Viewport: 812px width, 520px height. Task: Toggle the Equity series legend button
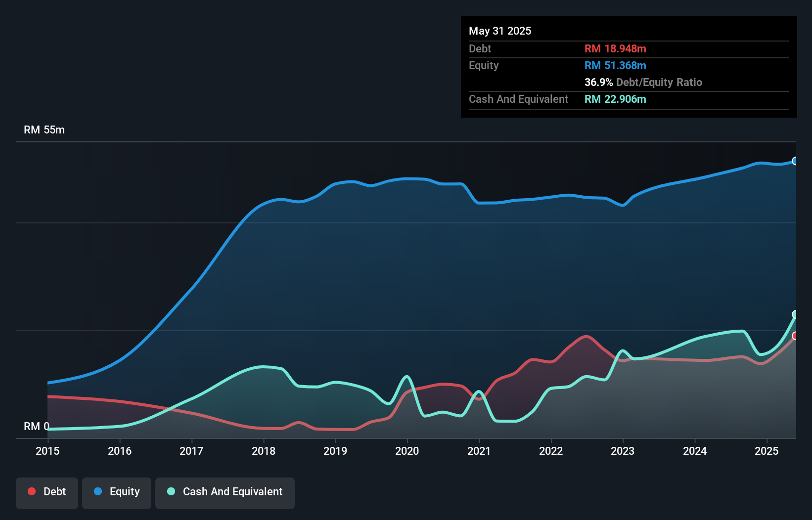pos(117,492)
